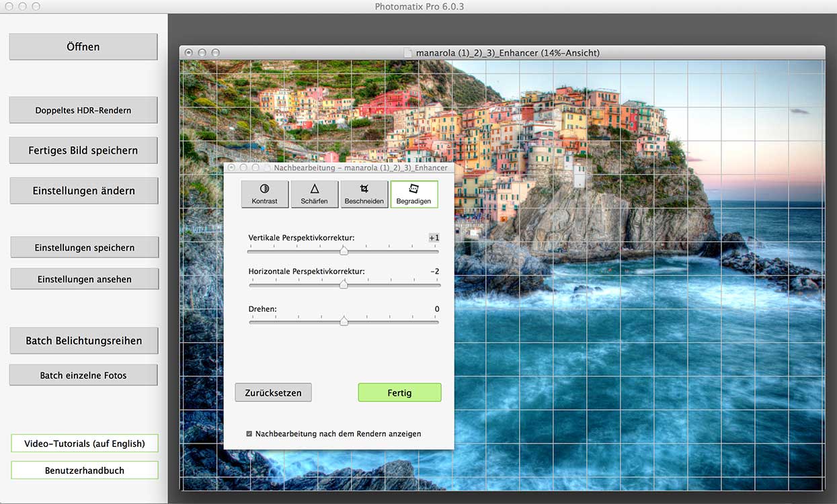The height and width of the screenshot is (504, 837).
Task: Toggle 'Nachbearbeitung nach dem Rendern anzeigen' checkbox
Action: click(x=249, y=434)
